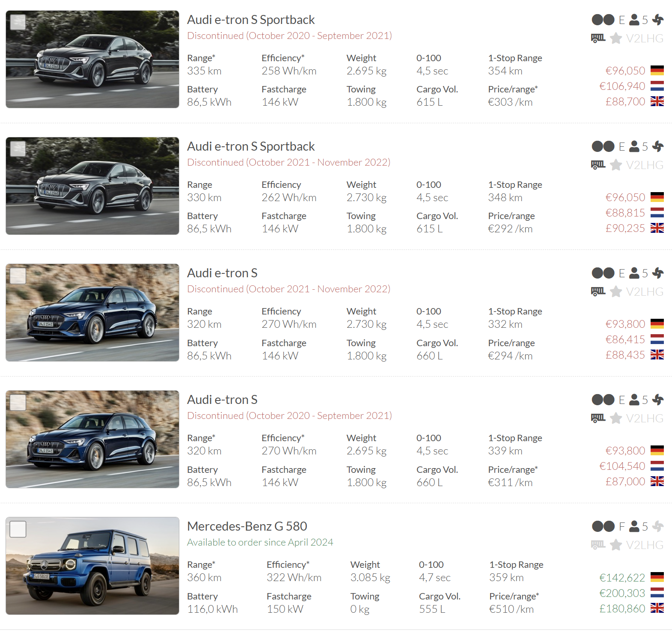Click greyed heat pump icon on G 580
672x632 pixels.
658,526
